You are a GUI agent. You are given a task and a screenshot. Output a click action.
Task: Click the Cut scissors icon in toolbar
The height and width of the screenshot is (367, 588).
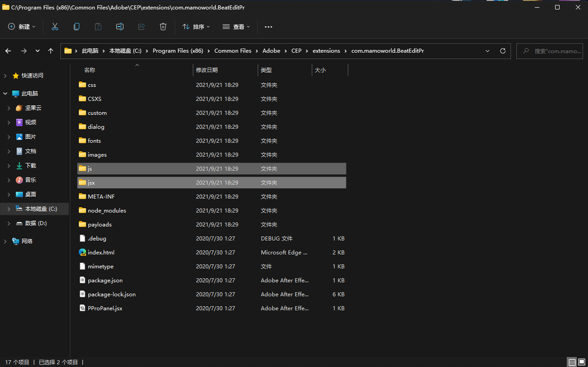[55, 27]
